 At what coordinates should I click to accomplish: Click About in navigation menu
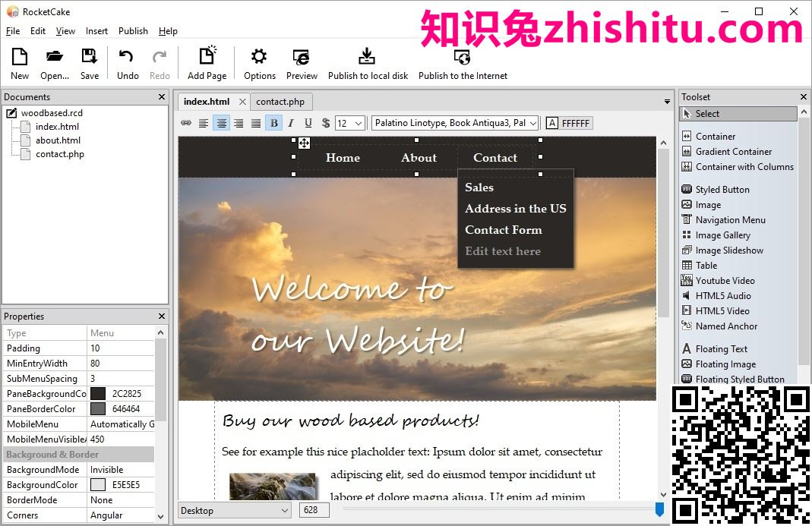[419, 158]
